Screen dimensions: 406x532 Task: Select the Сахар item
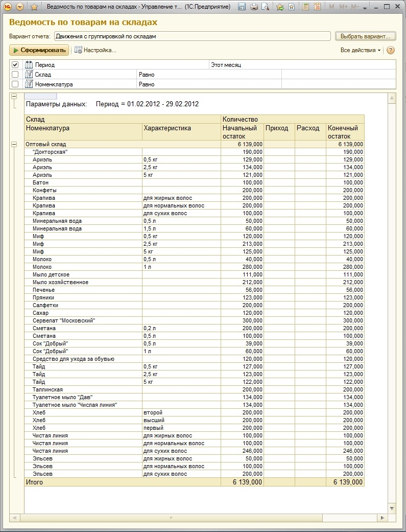click(x=40, y=313)
